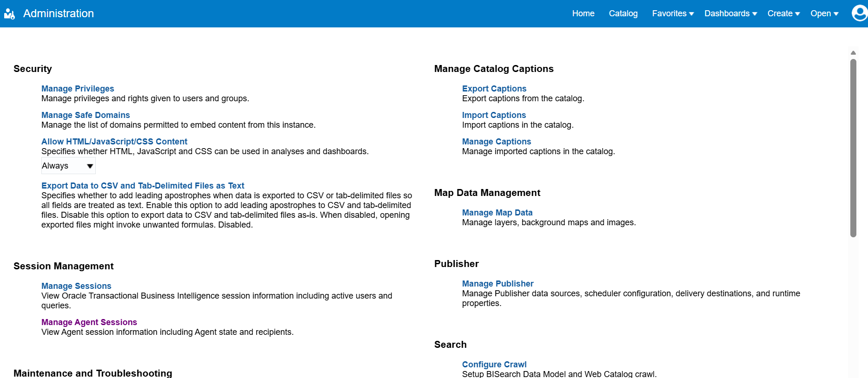Open Manage Publisher link
868x378 pixels.
point(497,284)
